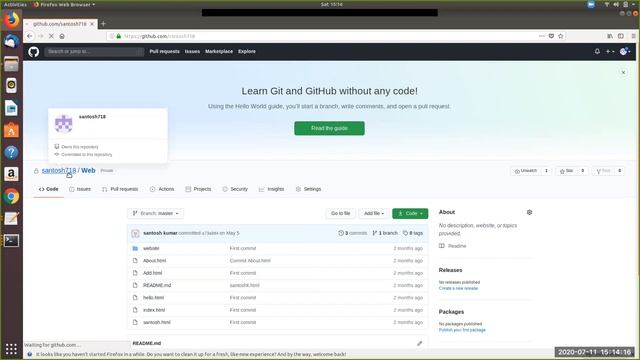The image size is (640, 360).
Task: Open the plus create-new menu
Action: (610, 51)
